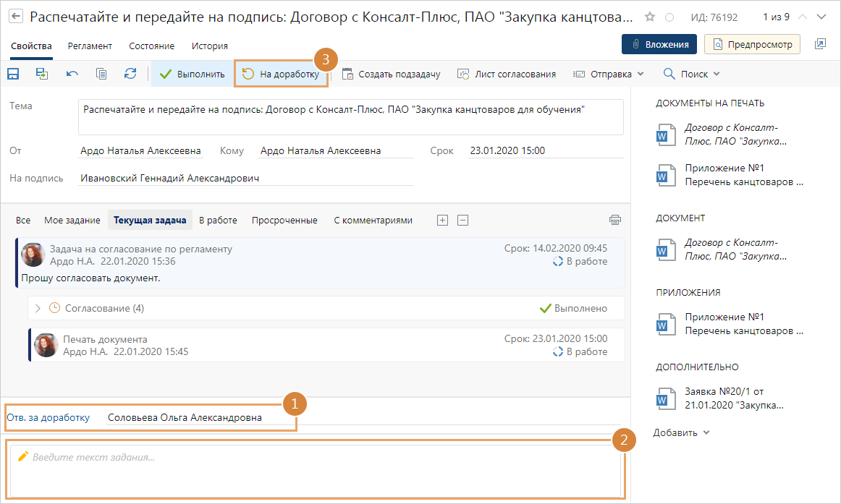841x504 pixels.
Task: Open the Поиск dropdown menu
Action: click(x=692, y=74)
